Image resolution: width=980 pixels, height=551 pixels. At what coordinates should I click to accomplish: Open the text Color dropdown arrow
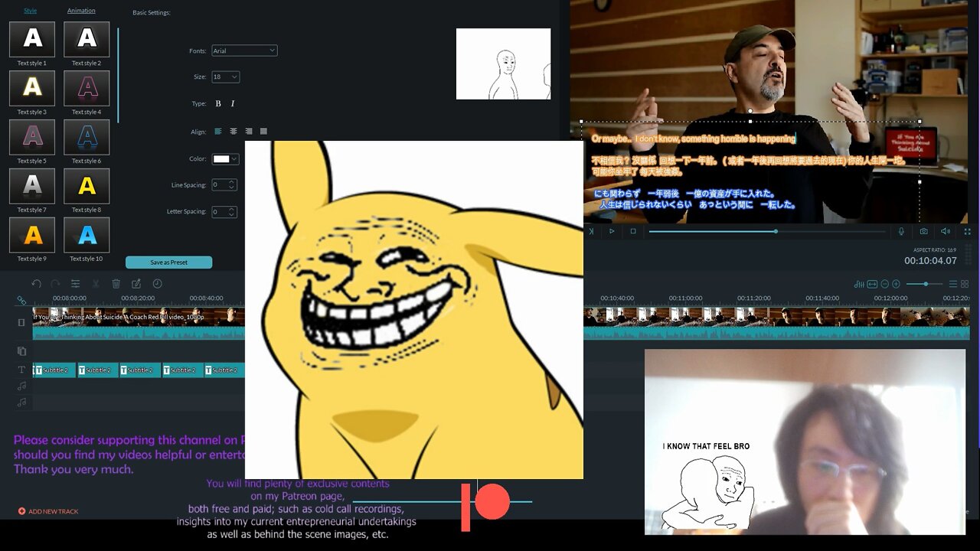(234, 159)
